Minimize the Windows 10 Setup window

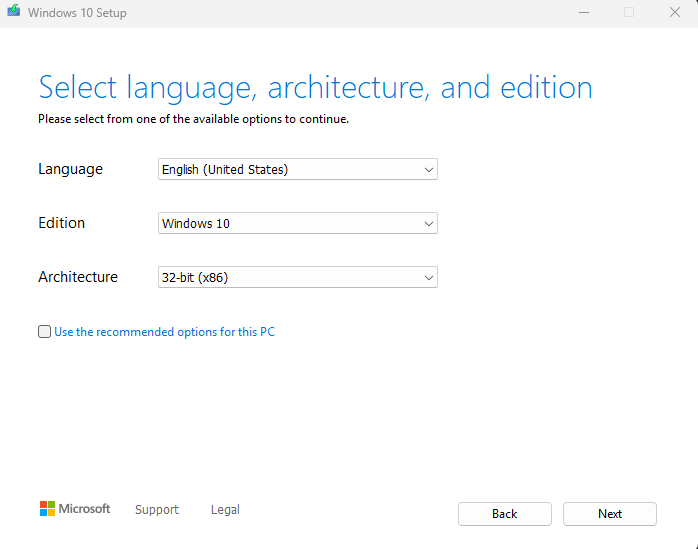coord(583,13)
